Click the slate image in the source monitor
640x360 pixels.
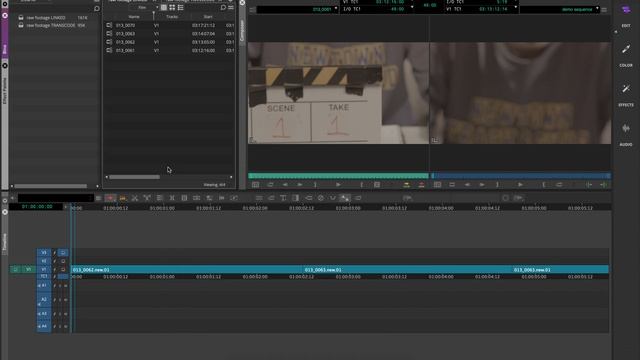coord(338,93)
